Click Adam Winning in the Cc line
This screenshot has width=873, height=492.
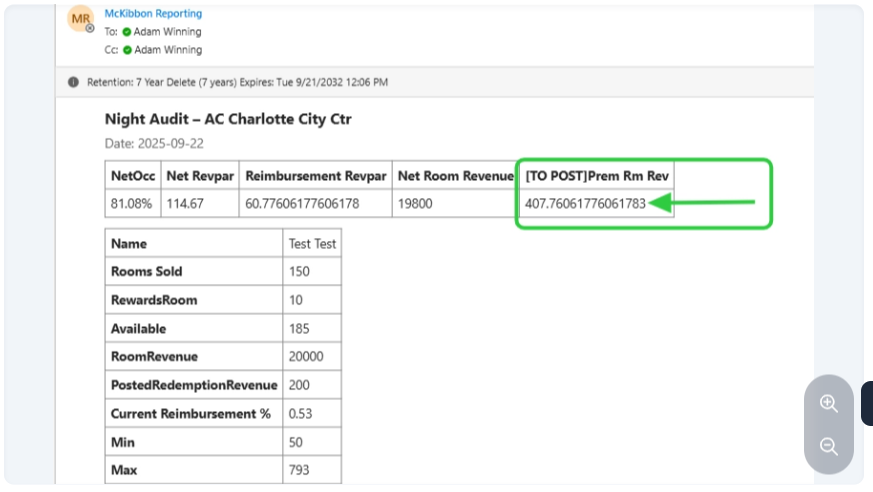(x=168, y=49)
